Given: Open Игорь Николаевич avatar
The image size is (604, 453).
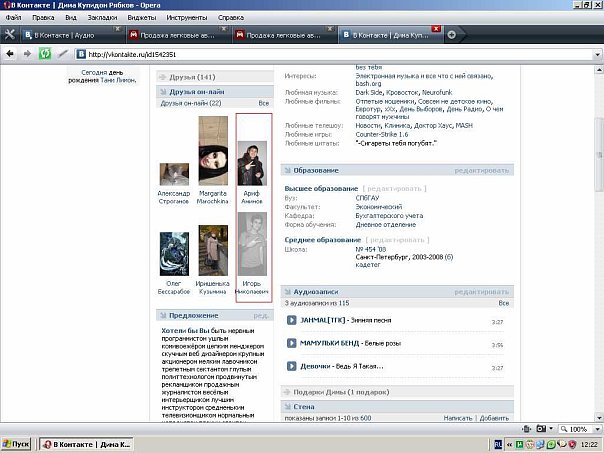Looking at the screenshot, I should click(x=252, y=244).
